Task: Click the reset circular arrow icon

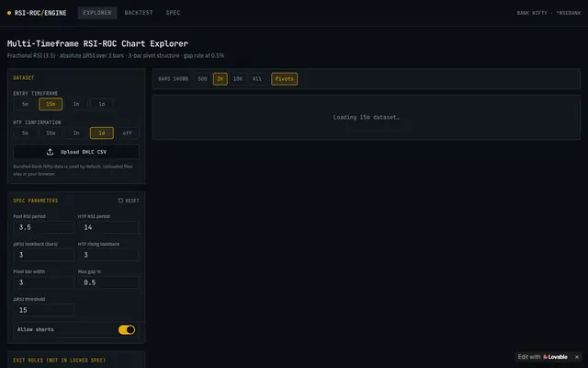Action: click(120, 201)
